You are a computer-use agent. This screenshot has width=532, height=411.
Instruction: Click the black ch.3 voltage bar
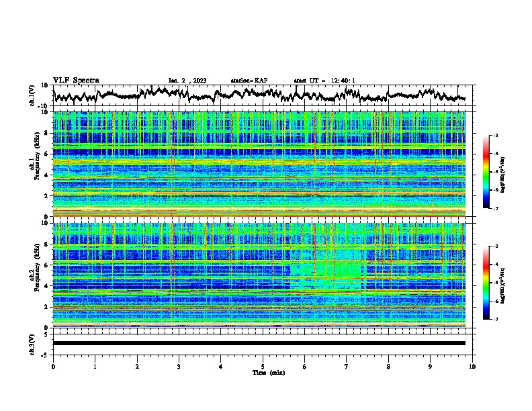click(x=259, y=343)
